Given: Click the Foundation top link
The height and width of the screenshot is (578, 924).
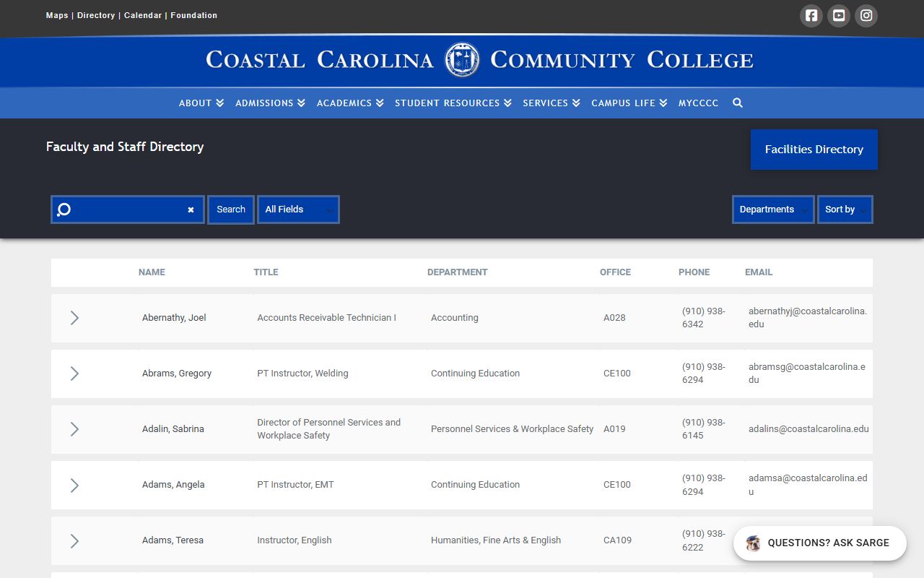Looking at the screenshot, I should [194, 15].
